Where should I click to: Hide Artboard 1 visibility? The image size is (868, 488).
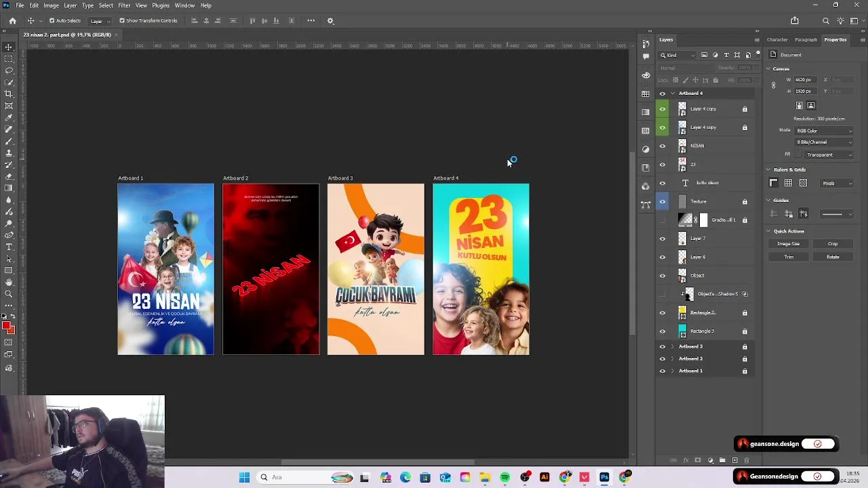coord(663,371)
